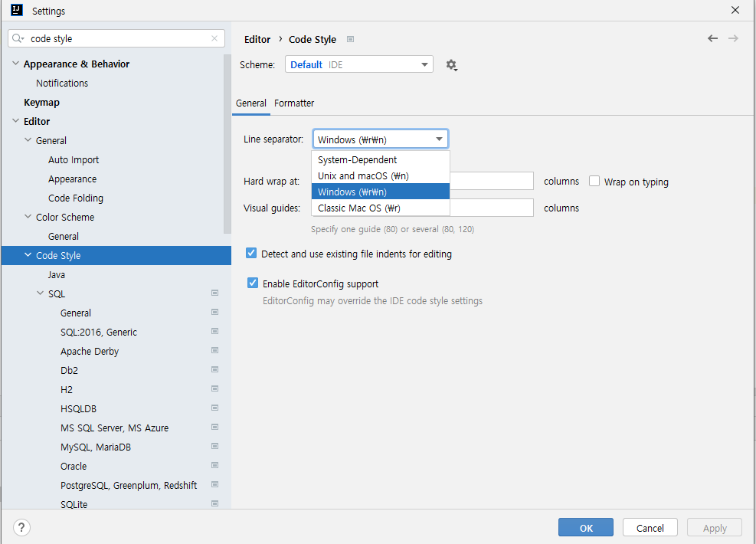Click the project icon on MS SQL Server row

215,427
